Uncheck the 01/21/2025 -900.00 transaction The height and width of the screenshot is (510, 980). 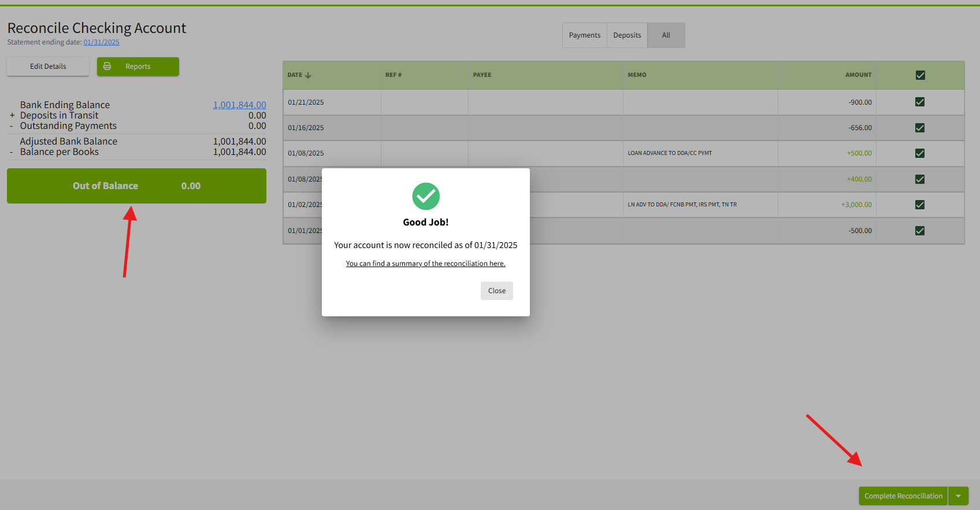pos(920,102)
